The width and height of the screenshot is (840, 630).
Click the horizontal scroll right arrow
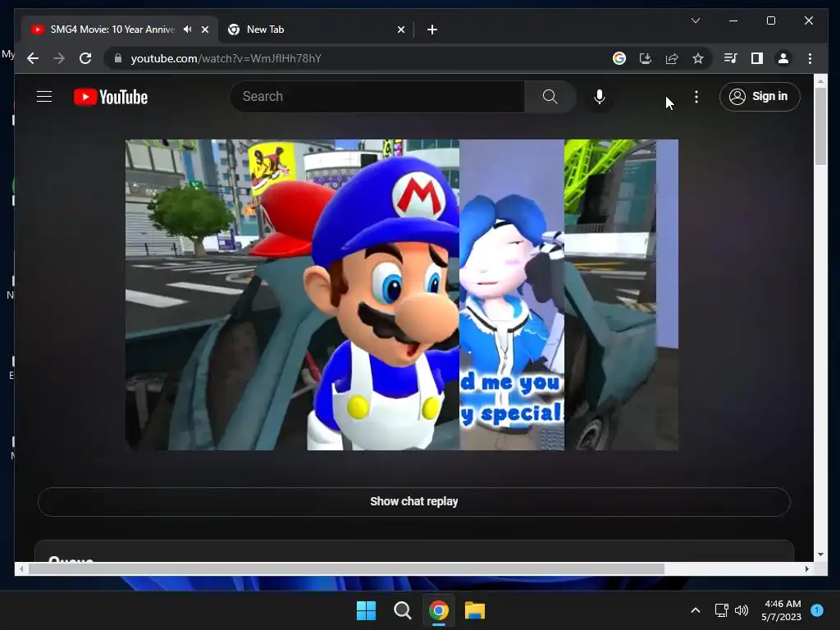coord(807,569)
